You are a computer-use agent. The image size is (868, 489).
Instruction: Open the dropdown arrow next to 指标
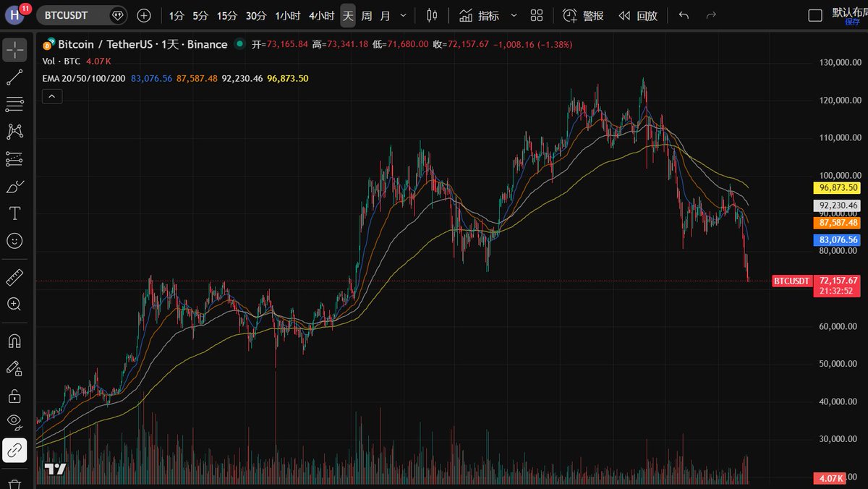[x=514, y=15]
